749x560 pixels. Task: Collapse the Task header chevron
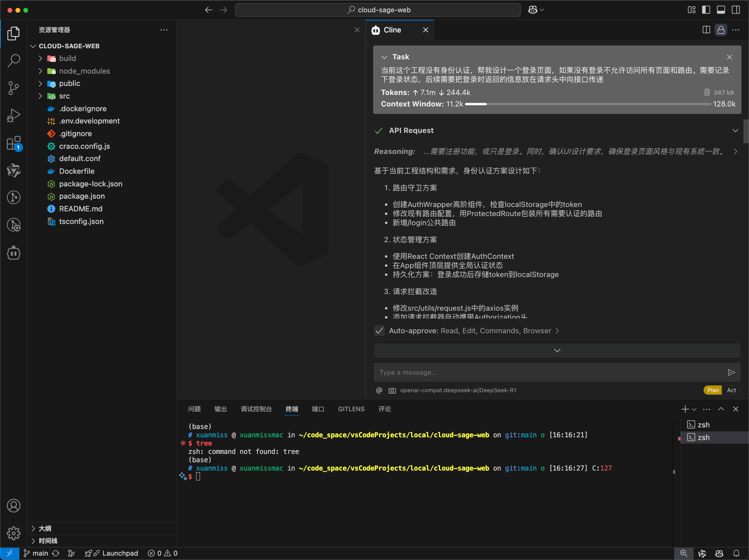[384, 57]
